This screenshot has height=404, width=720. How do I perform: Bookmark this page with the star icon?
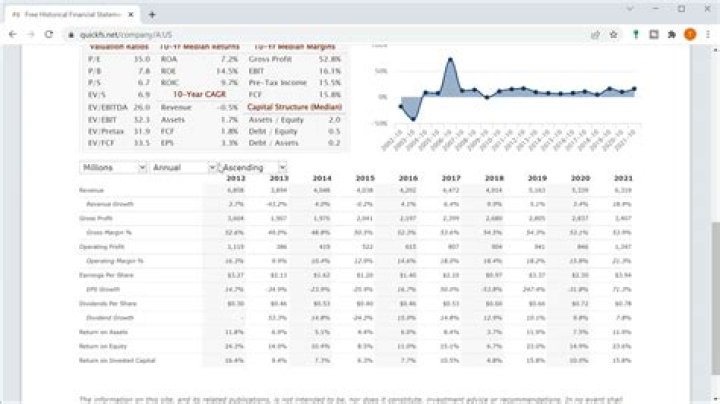[613, 34]
